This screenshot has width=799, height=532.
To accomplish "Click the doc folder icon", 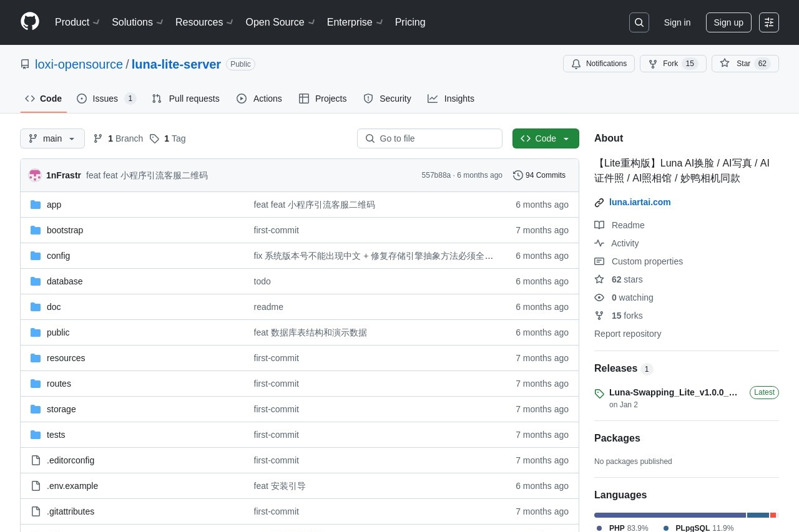I will pos(36,307).
